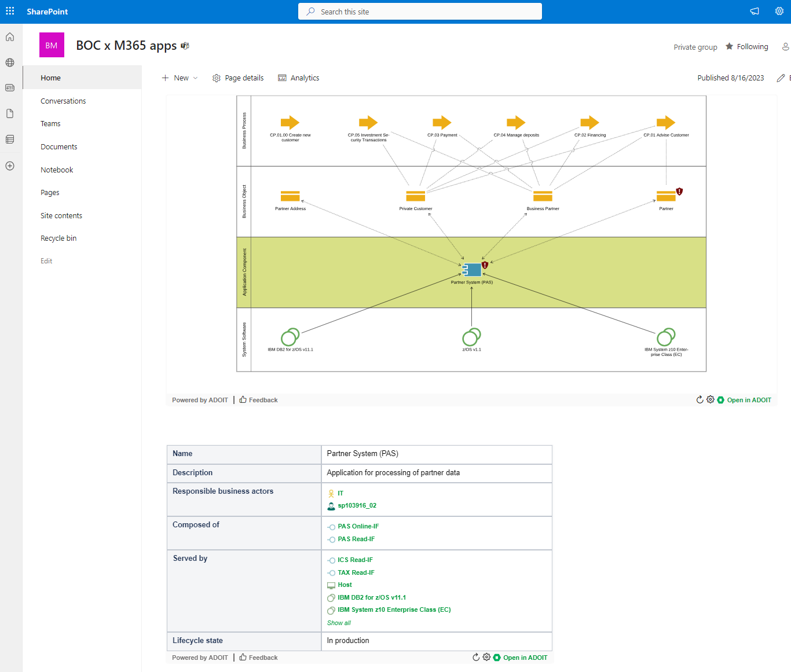
Task: Select the Business Partner object icon
Action: pos(543,196)
